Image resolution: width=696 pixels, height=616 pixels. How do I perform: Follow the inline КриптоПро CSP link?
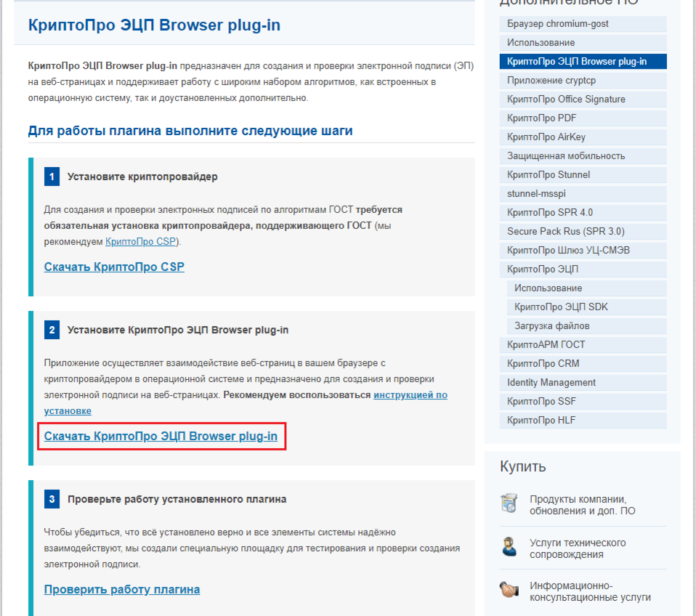(x=140, y=241)
